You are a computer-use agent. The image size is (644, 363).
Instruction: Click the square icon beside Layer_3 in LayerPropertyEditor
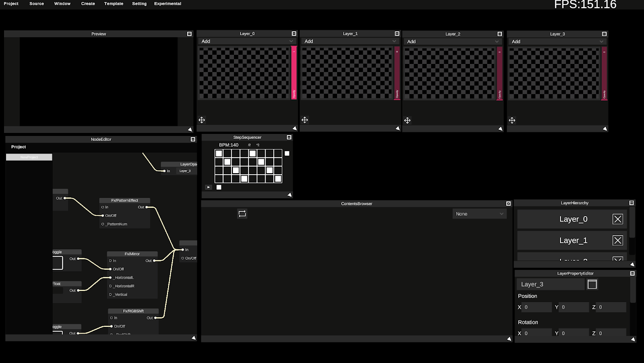tap(592, 284)
